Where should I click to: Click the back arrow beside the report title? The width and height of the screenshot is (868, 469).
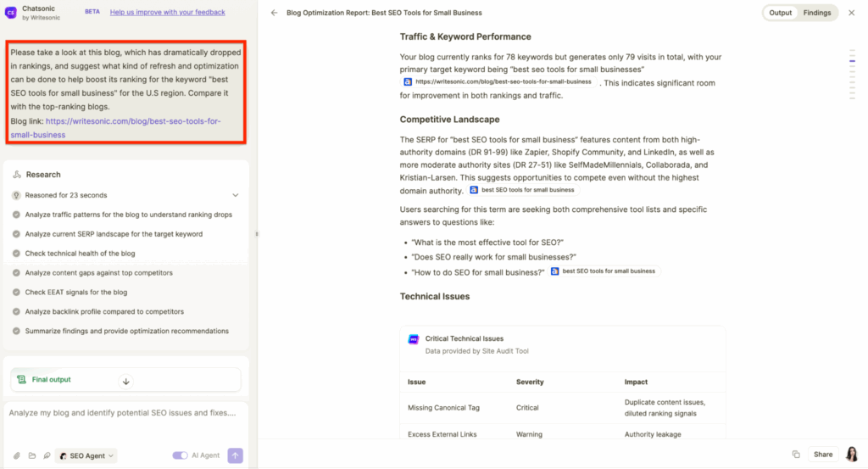point(274,13)
